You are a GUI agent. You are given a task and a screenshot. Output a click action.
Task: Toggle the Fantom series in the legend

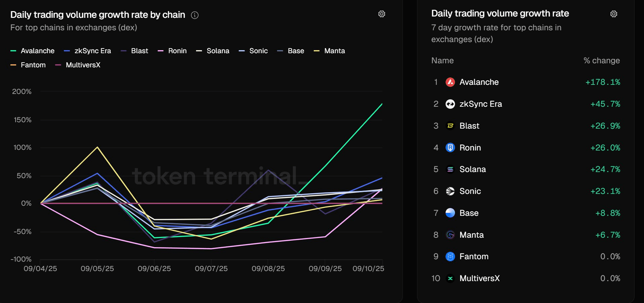point(28,65)
